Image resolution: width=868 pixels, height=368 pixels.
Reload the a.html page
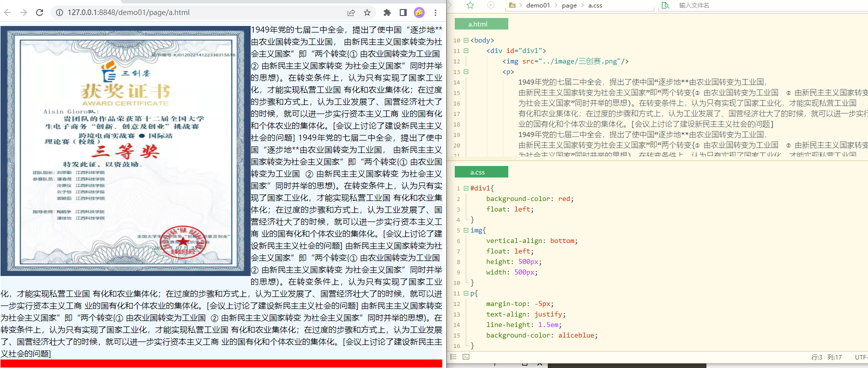40,12
